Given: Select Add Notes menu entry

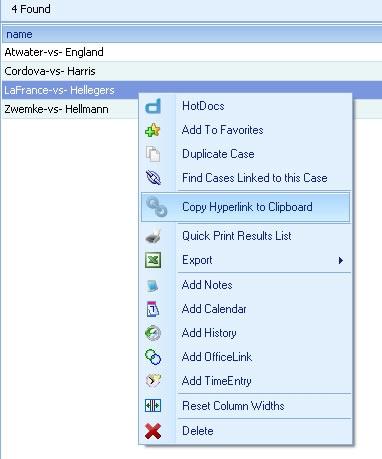Looking at the screenshot, I should click(246, 285).
